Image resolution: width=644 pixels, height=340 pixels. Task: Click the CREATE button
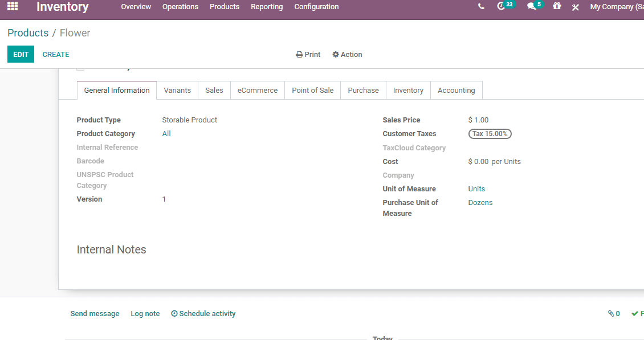click(56, 54)
